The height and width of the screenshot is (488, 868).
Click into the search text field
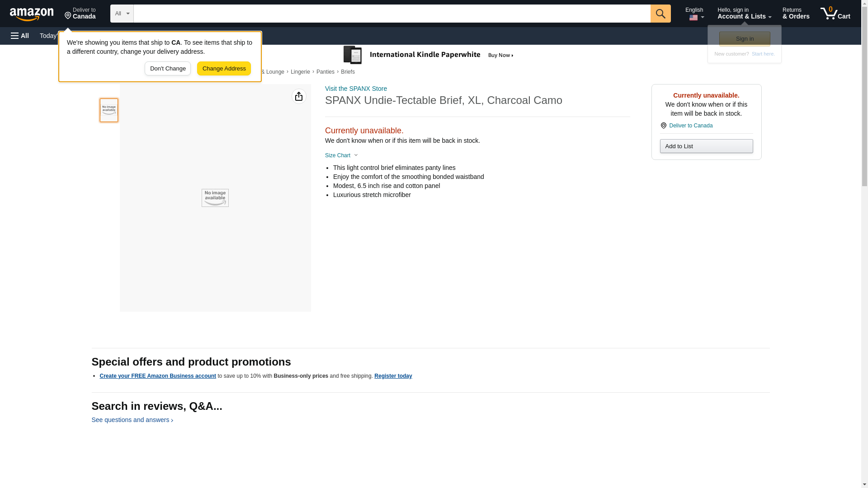pyautogui.click(x=392, y=14)
